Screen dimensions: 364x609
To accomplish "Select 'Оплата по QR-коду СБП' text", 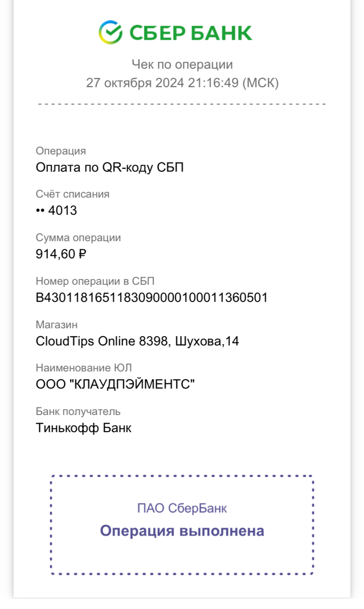I will pos(109,168).
